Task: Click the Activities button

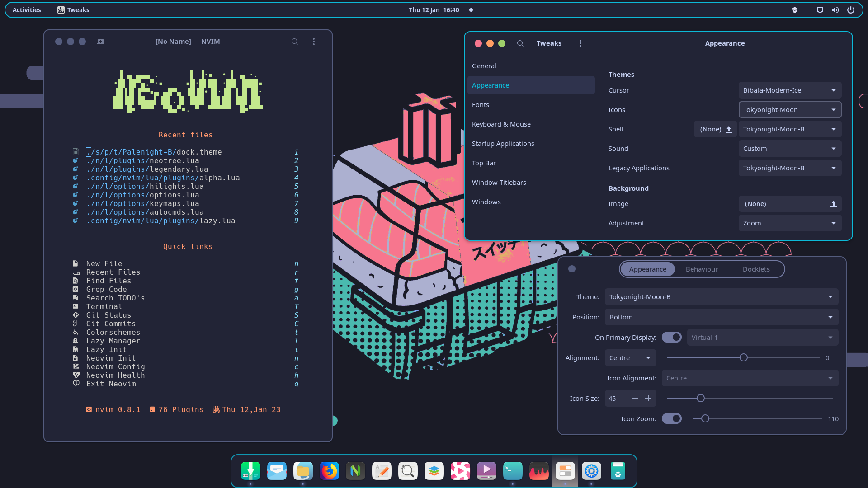Action: (x=27, y=10)
